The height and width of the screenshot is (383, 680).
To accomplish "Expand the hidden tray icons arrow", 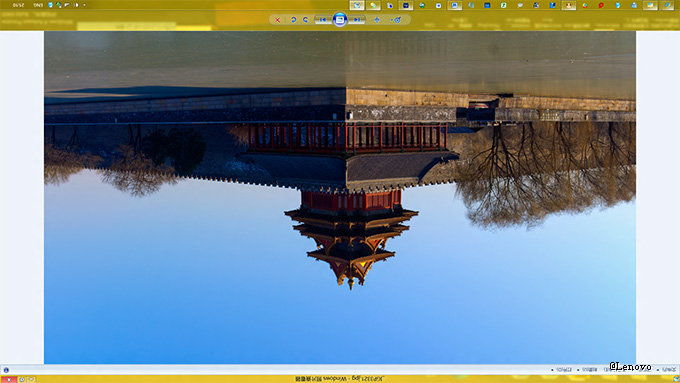I will [84, 5].
